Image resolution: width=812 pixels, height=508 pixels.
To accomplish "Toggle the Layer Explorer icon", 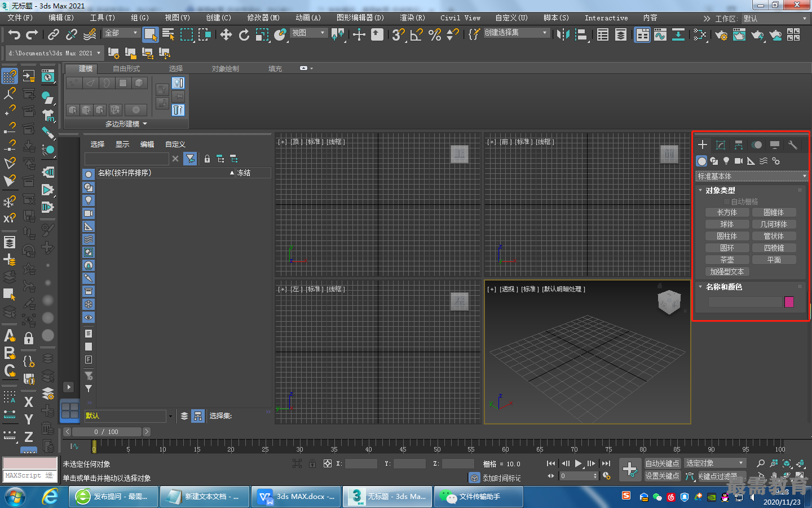I will point(621,35).
